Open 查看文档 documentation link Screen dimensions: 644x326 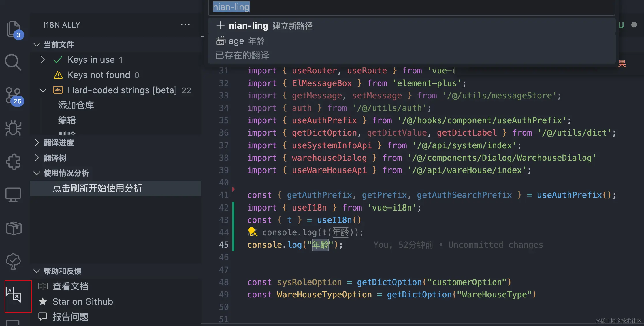[70, 286]
